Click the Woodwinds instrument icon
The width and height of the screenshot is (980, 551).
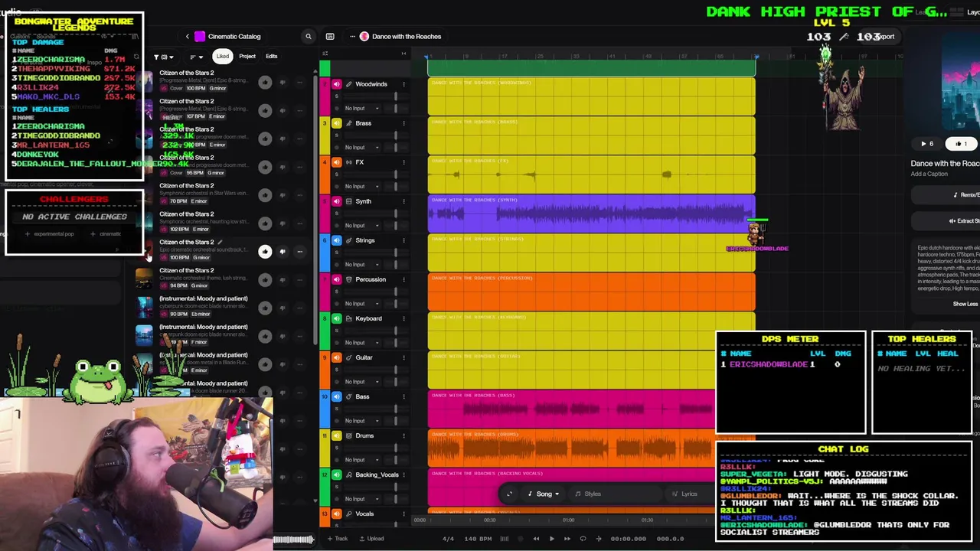349,84
